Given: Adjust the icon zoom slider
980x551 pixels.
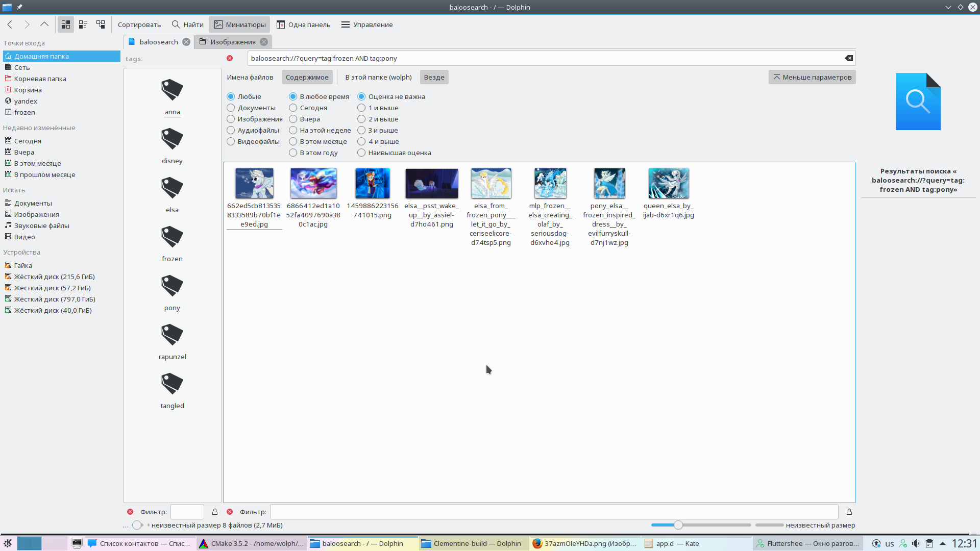Looking at the screenshot, I should [678, 525].
